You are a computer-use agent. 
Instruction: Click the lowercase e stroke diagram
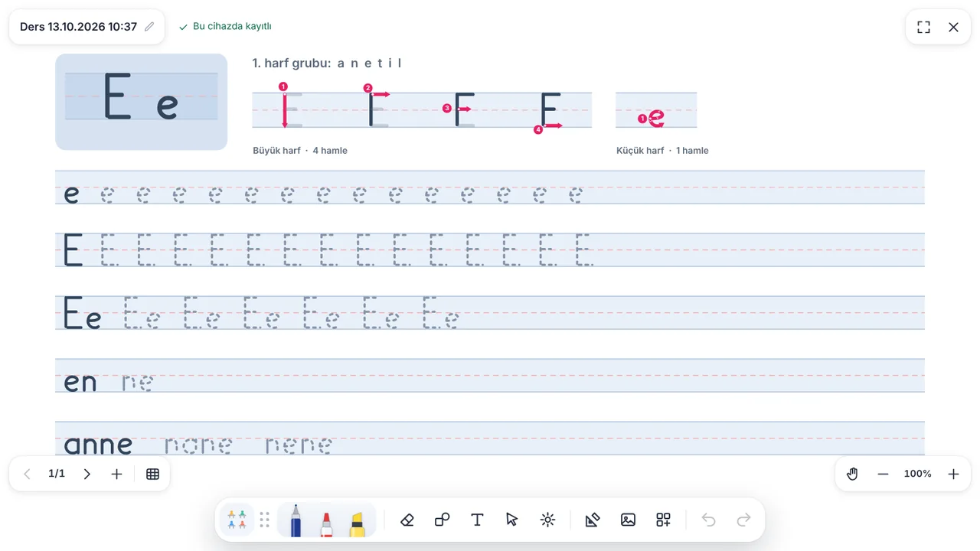656,110
